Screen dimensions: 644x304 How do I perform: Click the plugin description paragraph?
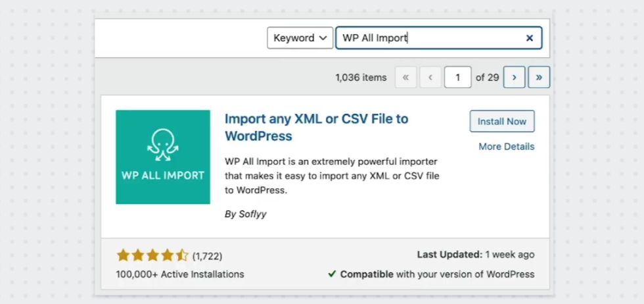(x=332, y=176)
